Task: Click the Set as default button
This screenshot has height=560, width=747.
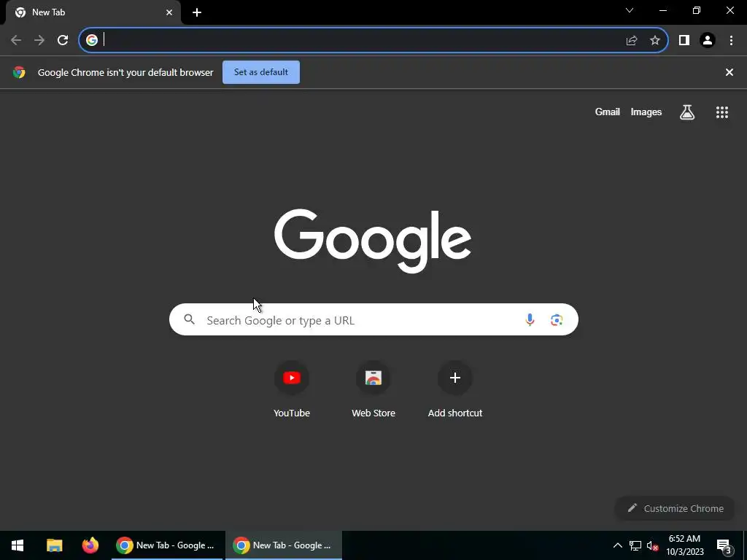Action: coord(261,72)
